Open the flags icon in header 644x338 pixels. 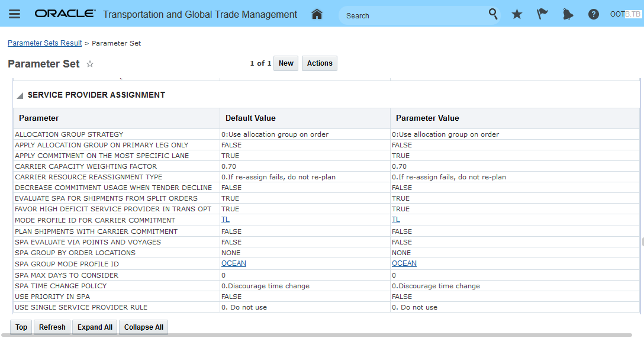click(x=542, y=14)
